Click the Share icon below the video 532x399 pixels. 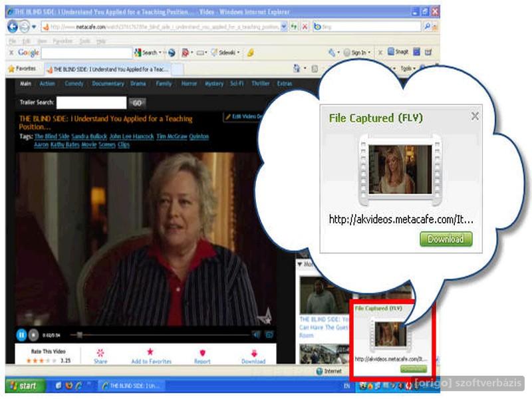point(100,352)
